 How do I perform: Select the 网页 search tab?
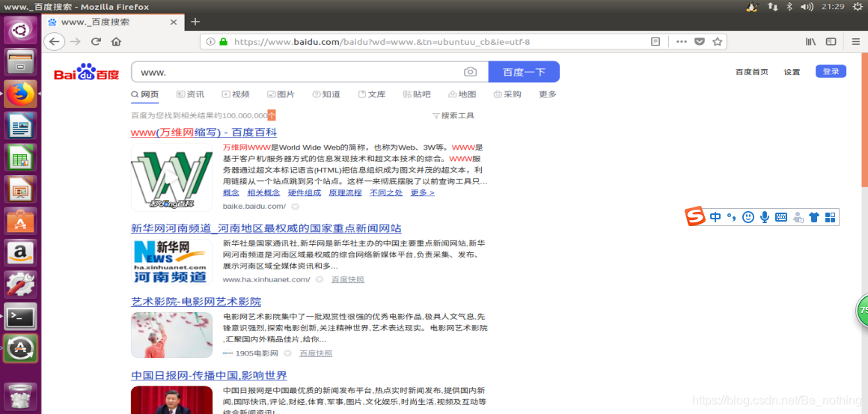click(144, 94)
